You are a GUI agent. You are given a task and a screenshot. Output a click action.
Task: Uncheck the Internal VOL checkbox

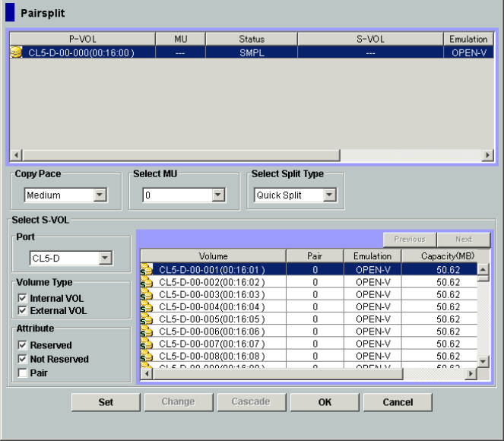pyautogui.click(x=23, y=299)
